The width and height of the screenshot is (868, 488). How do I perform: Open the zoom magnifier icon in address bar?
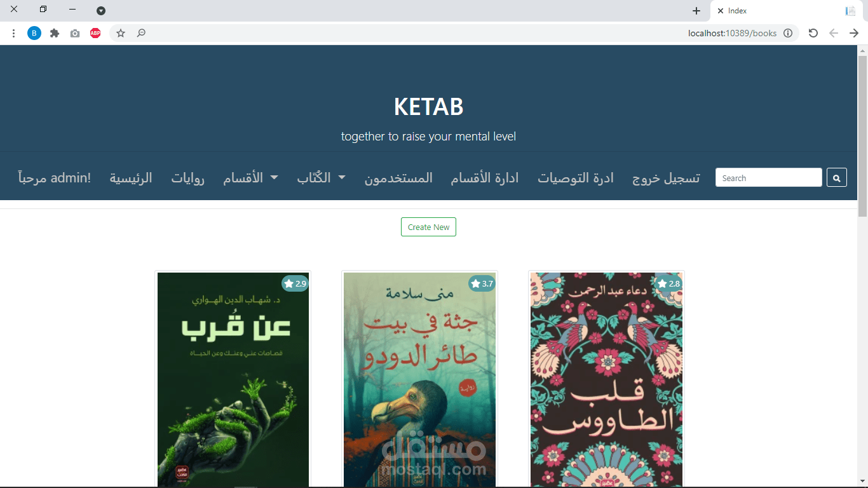point(141,33)
